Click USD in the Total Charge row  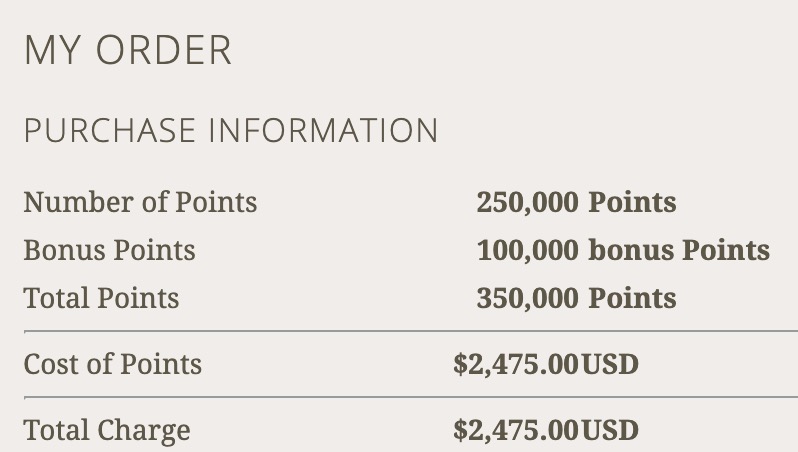(609, 431)
